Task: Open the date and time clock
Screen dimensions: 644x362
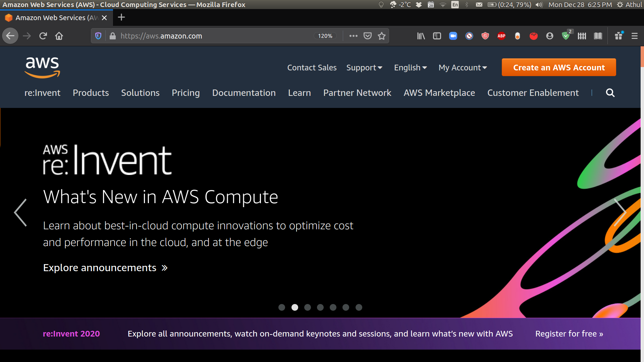Action: 580,5
